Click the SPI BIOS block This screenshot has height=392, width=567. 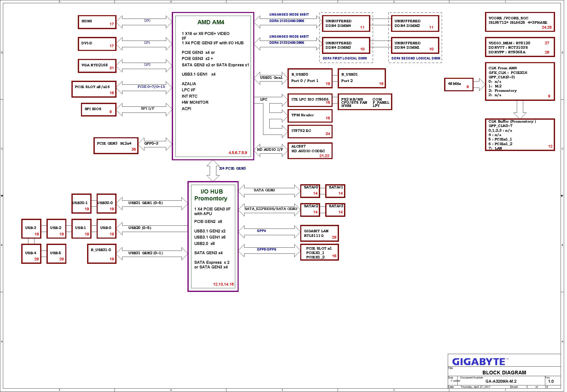tap(99, 110)
